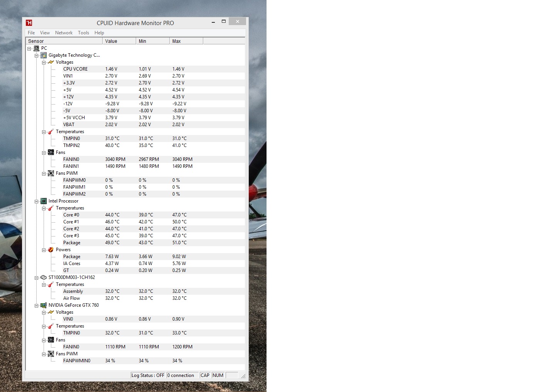Select the FANPWMIN0 row
540x392 pixels.
point(154,361)
